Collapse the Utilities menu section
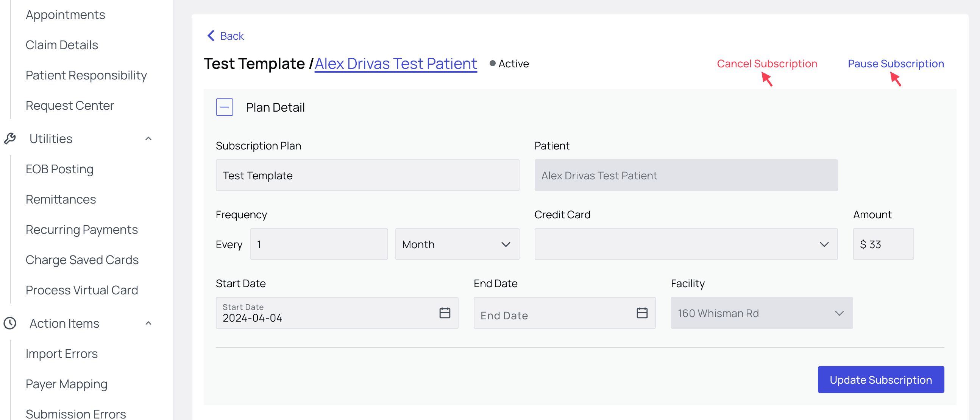 click(x=148, y=139)
